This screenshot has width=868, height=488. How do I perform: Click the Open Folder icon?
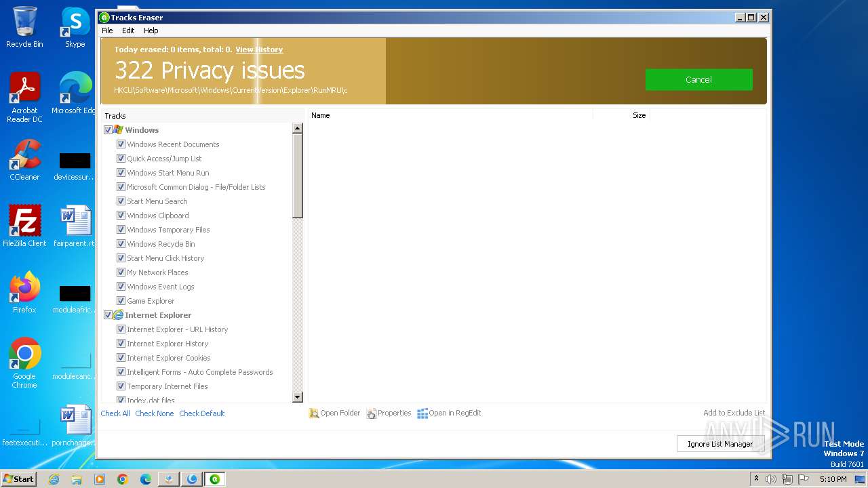coord(314,413)
